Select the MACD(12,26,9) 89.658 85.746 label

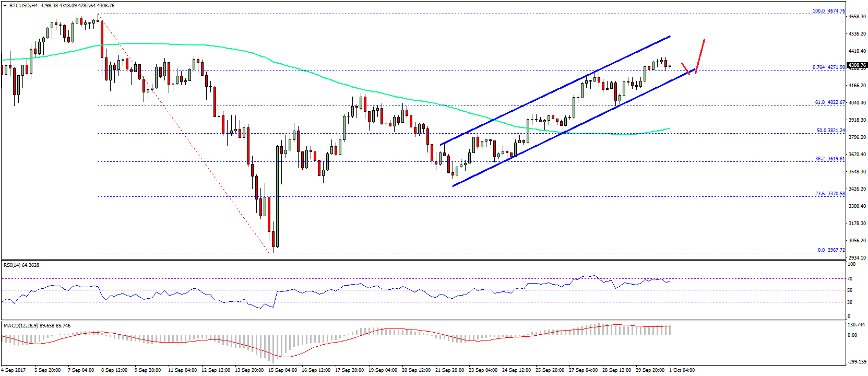(x=37, y=326)
